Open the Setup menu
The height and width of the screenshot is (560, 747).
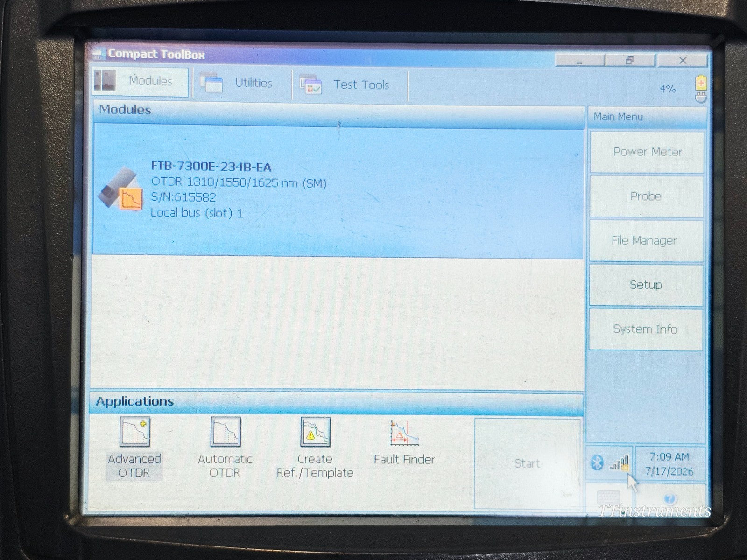coord(646,285)
